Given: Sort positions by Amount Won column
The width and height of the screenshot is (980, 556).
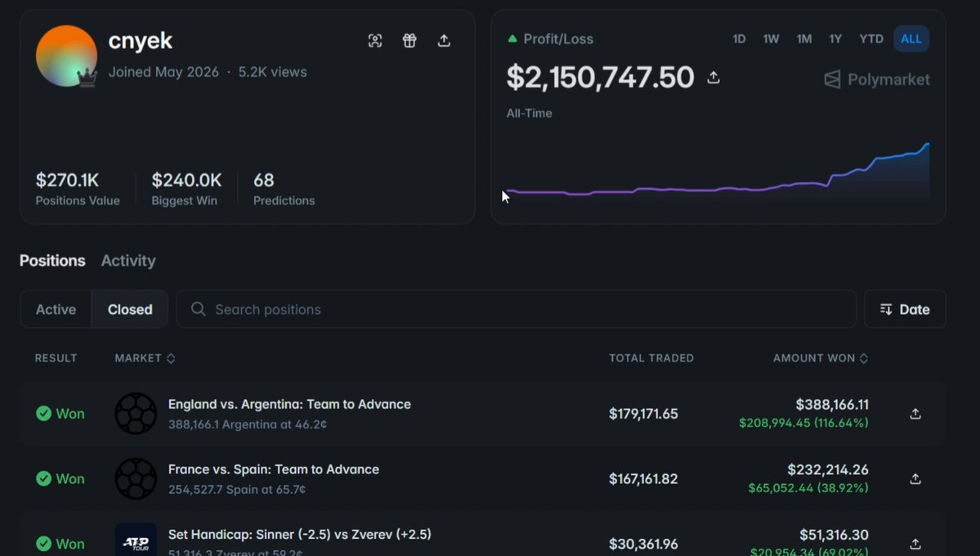Looking at the screenshot, I should pyautogui.click(x=820, y=358).
